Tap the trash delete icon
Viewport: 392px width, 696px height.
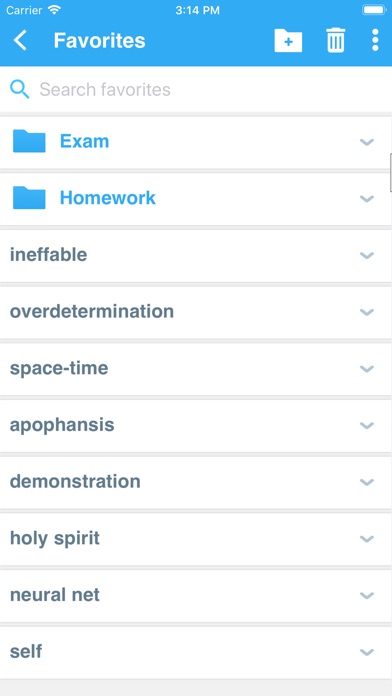point(336,40)
